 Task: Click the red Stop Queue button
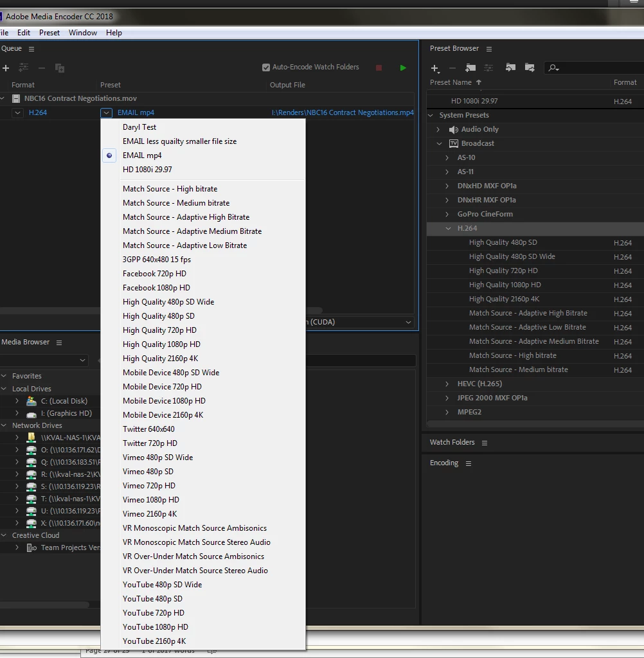[x=379, y=67]
